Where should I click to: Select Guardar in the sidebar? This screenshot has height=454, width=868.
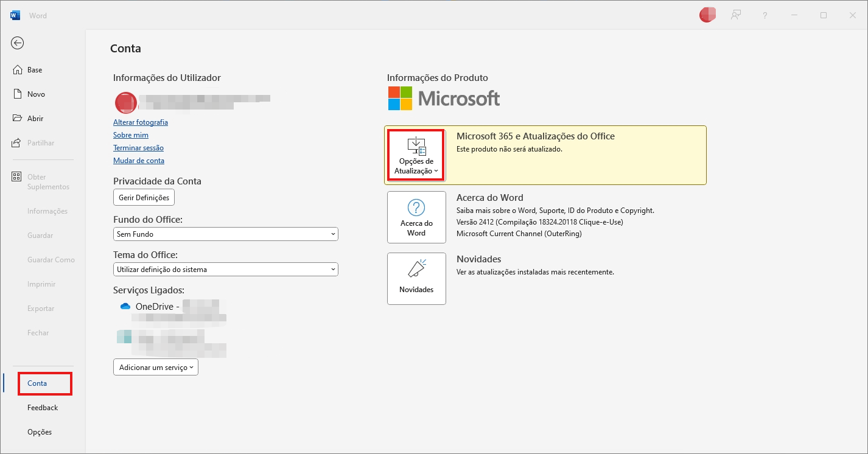(40, 236)
